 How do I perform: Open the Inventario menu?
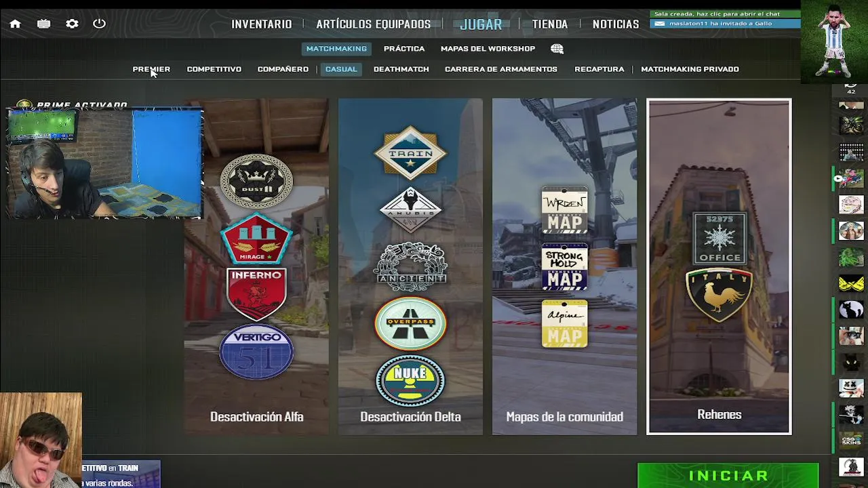[x=261, y=24]
